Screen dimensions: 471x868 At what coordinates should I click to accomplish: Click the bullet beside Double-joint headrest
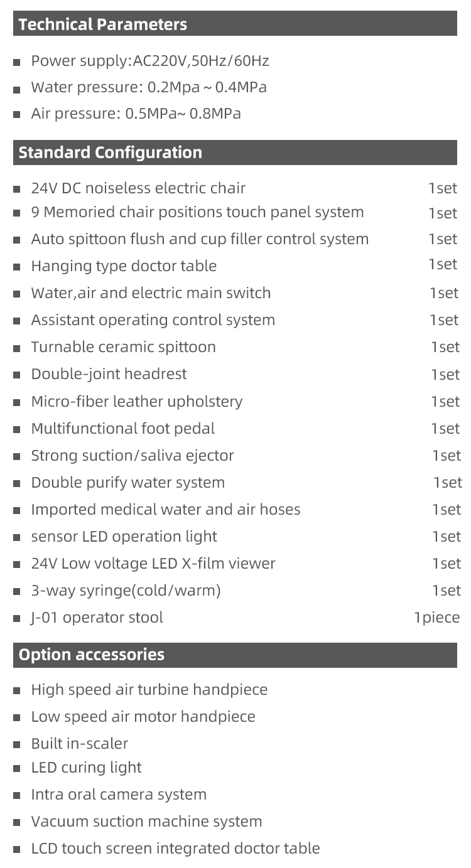17,375
